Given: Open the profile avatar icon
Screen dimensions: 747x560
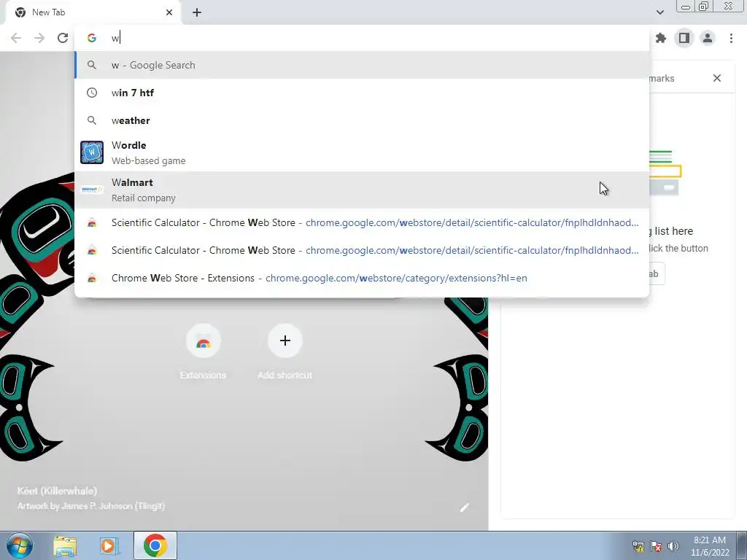Looking at the screenshot, I should click(x=708, y=38).
